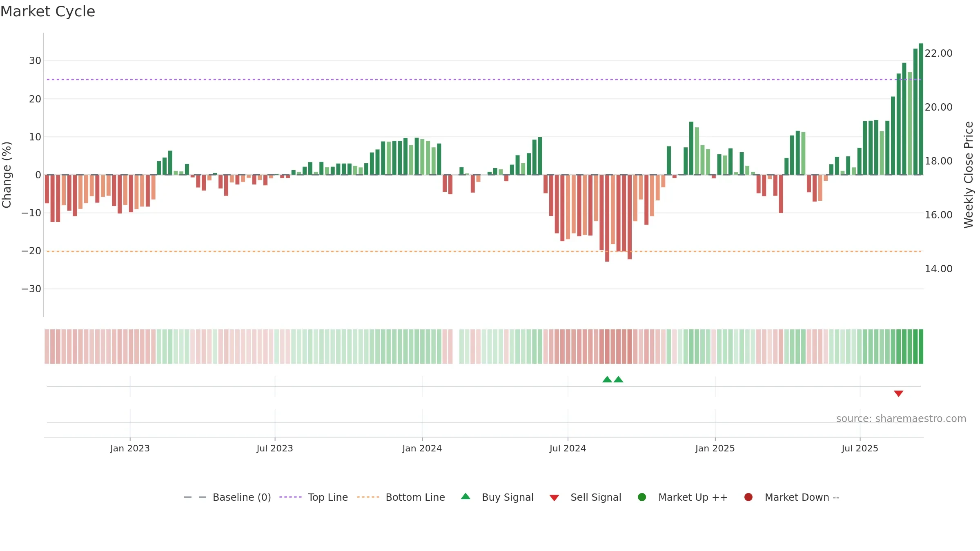Click the Market Up ++ green circle icon

pyautogui.click(x=642, y=497)
